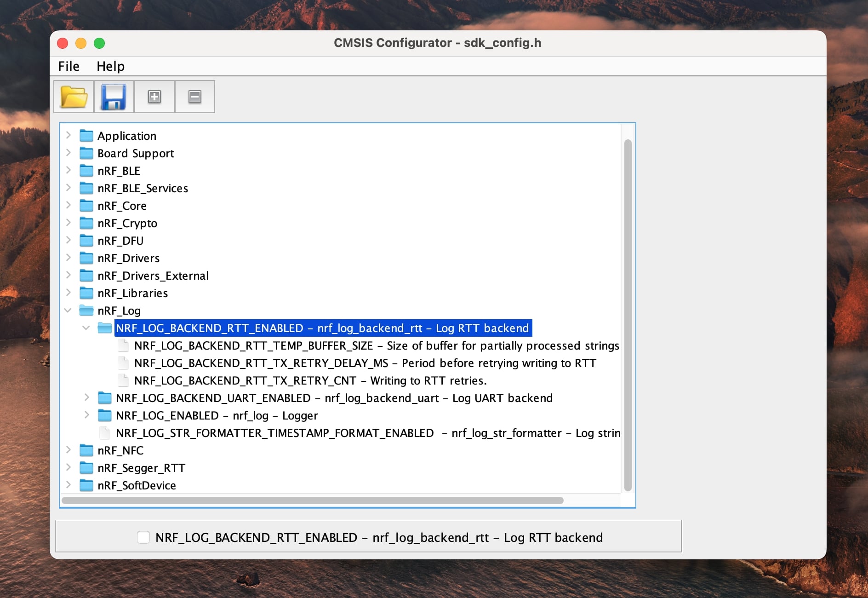Open the File menu
This screenshot has width=868, height=598.
click(68, 66)
